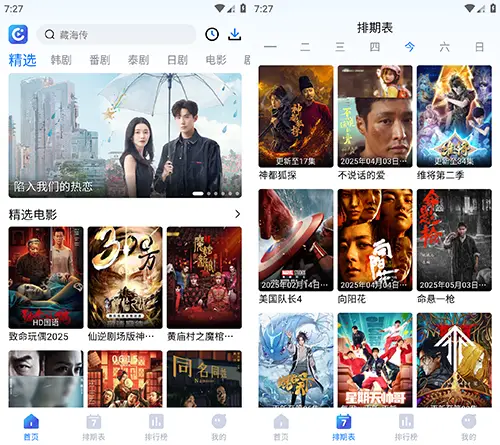The image size is (500, 445).
Task: Tap the right screen 排期表 calendar icon
Action: pos(344,421)
